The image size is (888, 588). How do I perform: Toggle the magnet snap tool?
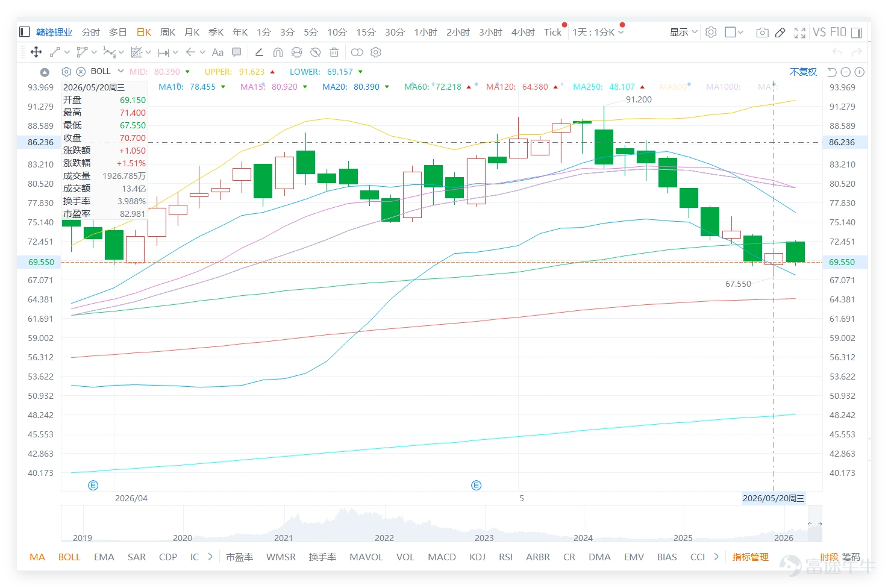point(278,52)
